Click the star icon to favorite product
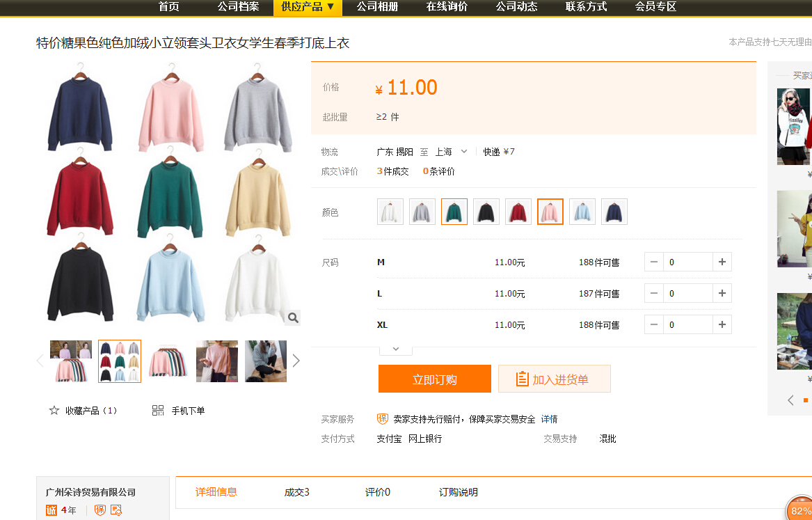 (x=54, y=411)
